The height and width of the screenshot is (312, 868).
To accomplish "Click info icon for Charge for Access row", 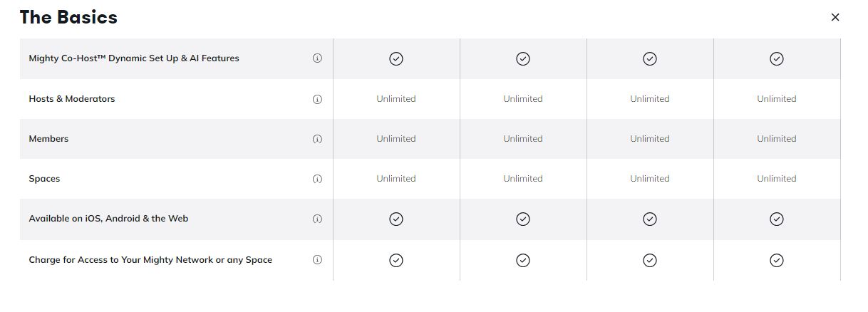I will [318, 260].
